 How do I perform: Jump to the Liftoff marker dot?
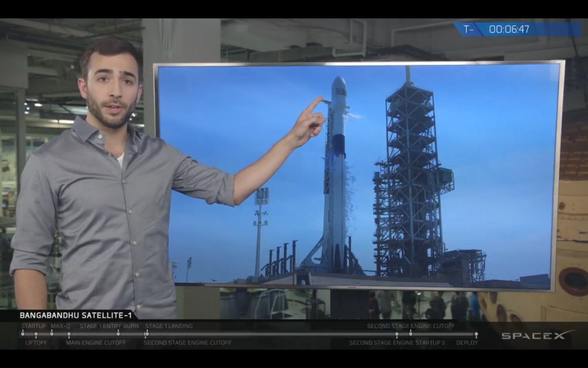point(36,334)
